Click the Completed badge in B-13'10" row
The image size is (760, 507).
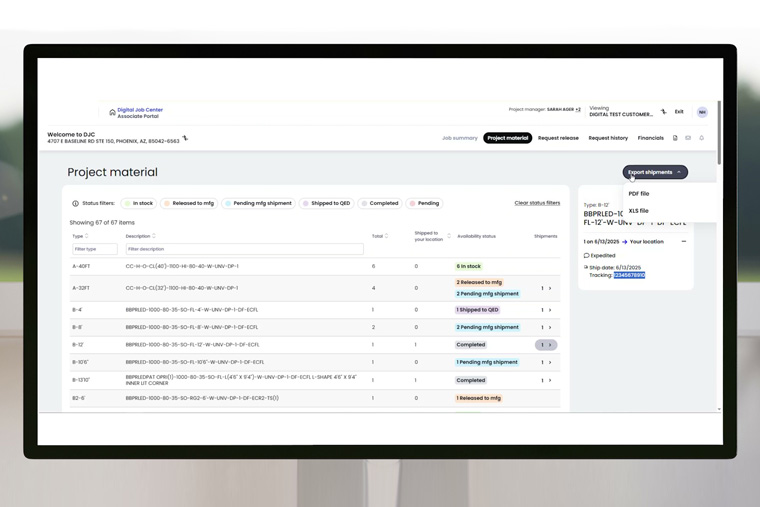click(471, 380)
